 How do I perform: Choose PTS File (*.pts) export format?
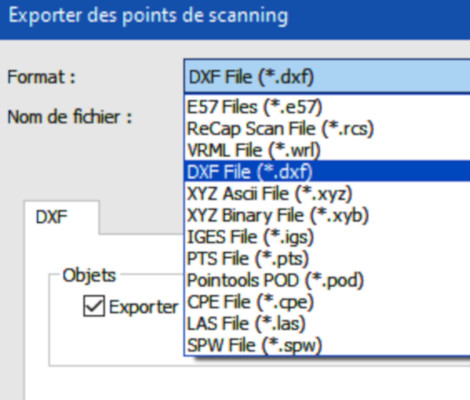327,258
